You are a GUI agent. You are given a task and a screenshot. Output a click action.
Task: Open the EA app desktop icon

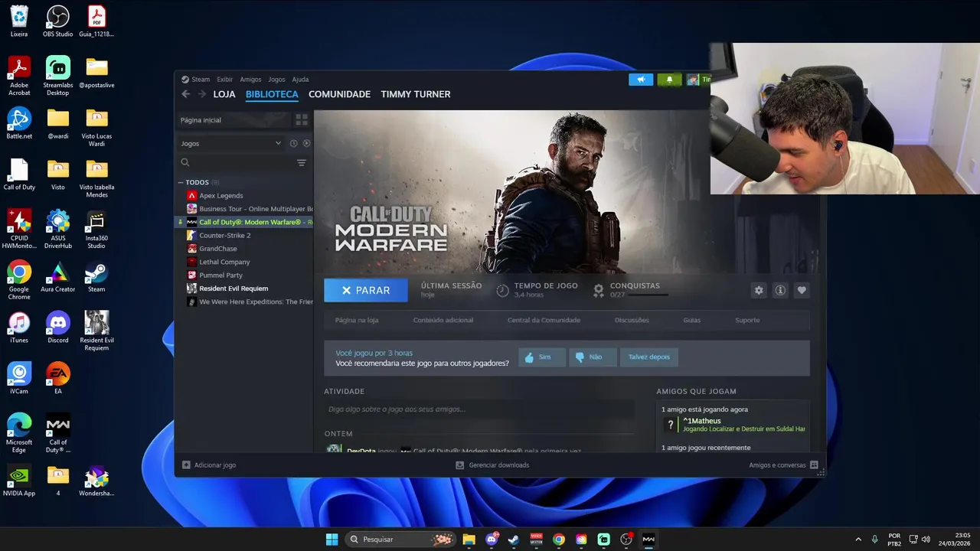coord(57,379)
